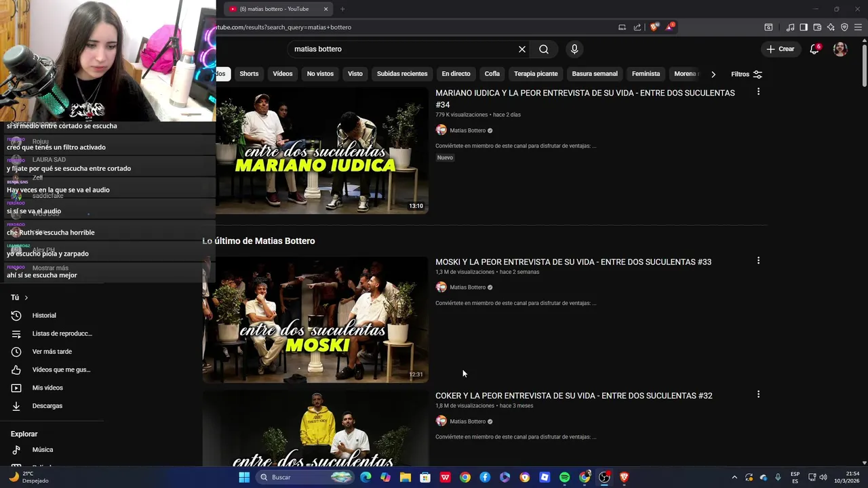Select the Subidas recientes filter chip
The image size is (868, 488).
coord(402,74)
